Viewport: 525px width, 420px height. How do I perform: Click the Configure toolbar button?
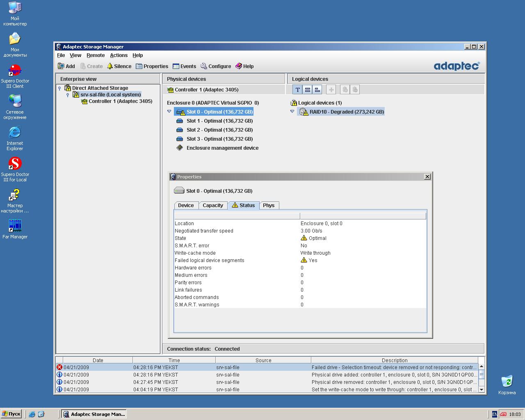215,66
